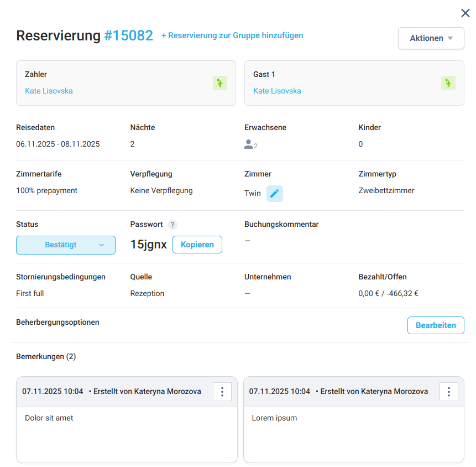The height and width of the screenshot is (467, 476).
Task: Click the green guest icon in Gast 1 card
Action: pyautogui.click(x=448, y=83)
